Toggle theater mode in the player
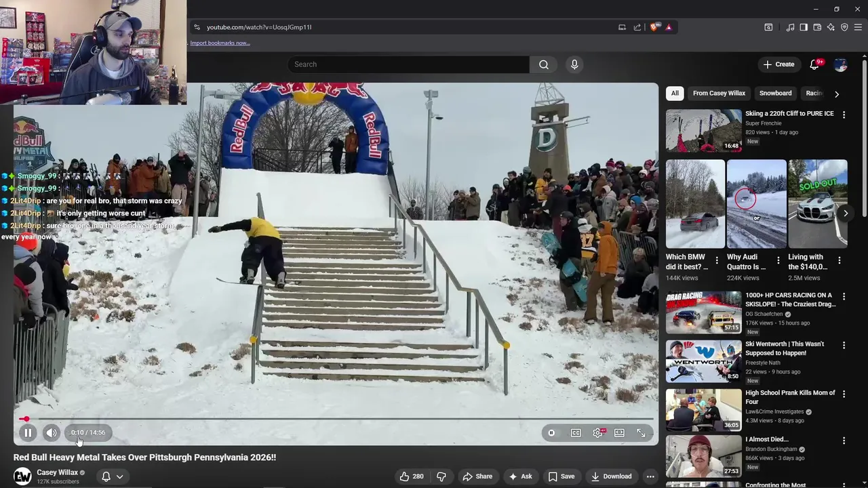Image resolution: width=868 pixels, height=488 pixels. (619, 432)
